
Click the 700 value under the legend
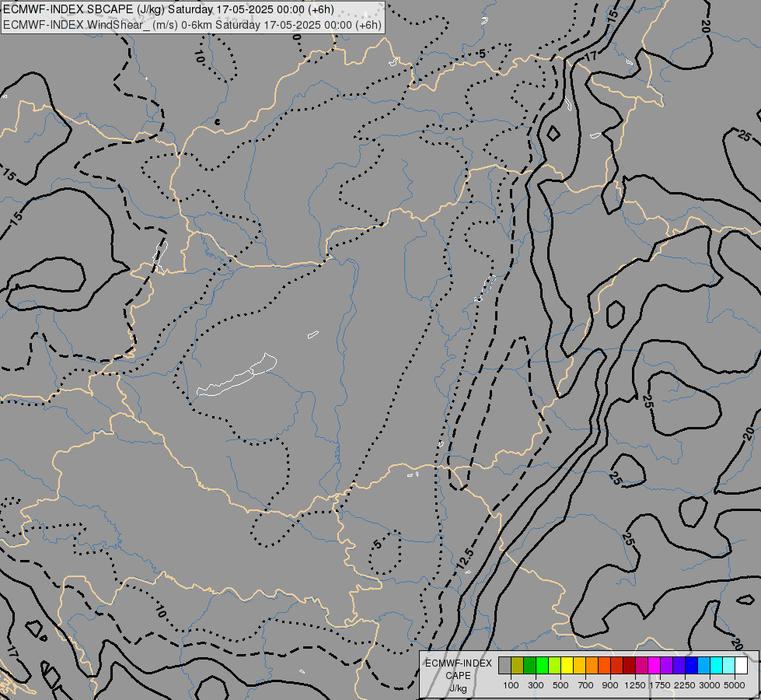click(x=586, y=685)
